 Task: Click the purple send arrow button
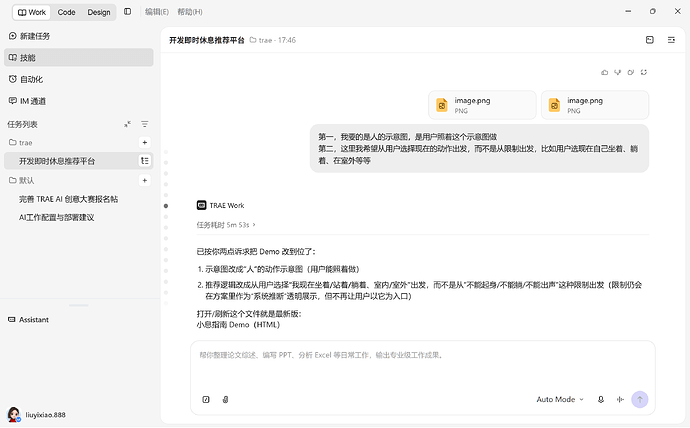pos(640,399)
